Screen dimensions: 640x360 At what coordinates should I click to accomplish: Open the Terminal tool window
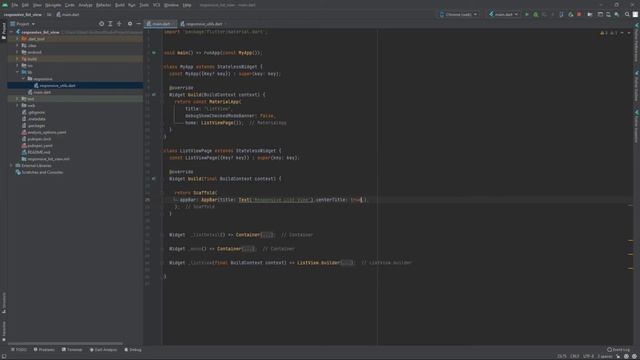pos(72,349)
